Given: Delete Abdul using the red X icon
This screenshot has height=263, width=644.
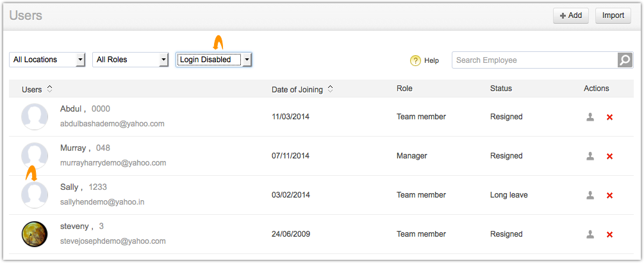Looking at the screenshot, I should click(x=609, y=117).
